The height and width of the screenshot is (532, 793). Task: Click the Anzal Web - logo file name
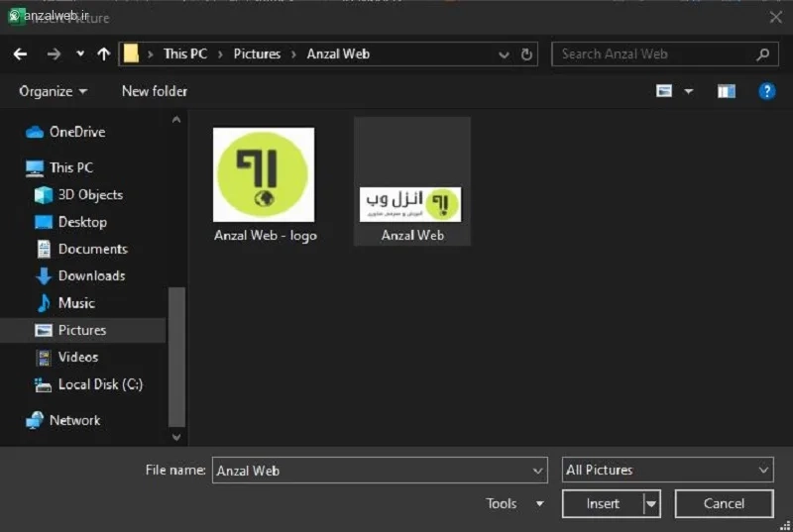(266, 236)
